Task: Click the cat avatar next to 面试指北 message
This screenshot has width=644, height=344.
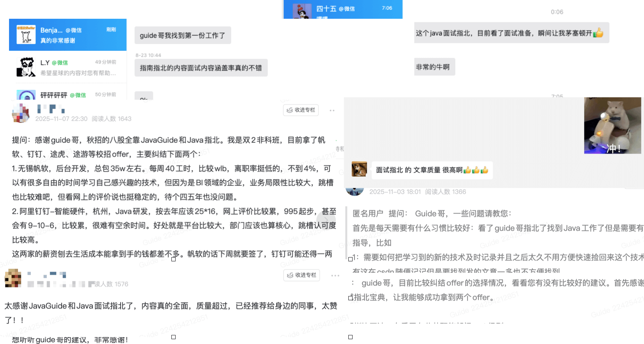Action: coord(359,170)
